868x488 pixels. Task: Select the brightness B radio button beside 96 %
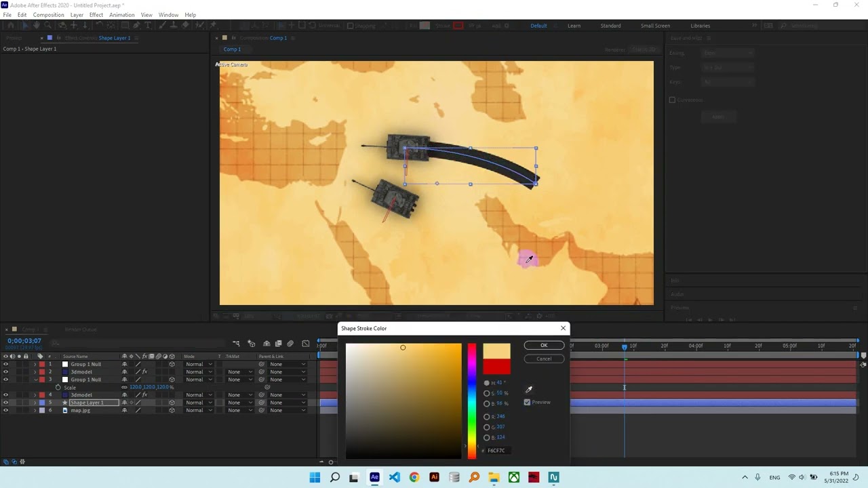click(x=486, y=403)
